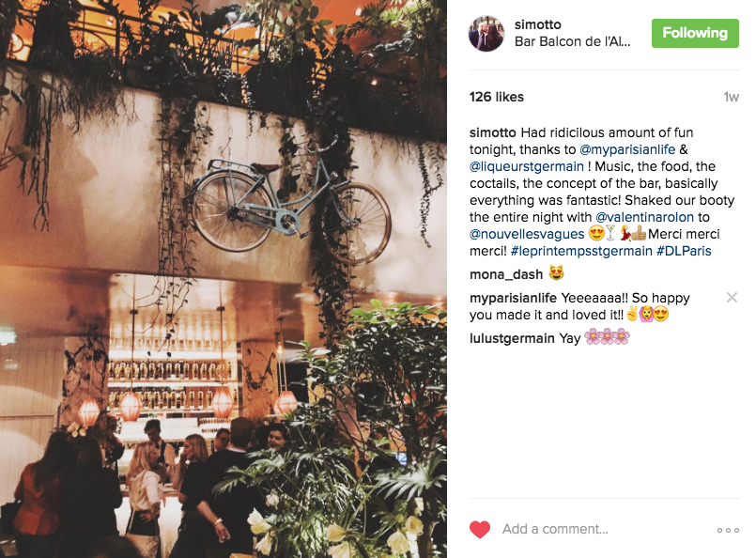Open Bar Balcon de l'Al... location link
The image size is (756, 558).
572,42
